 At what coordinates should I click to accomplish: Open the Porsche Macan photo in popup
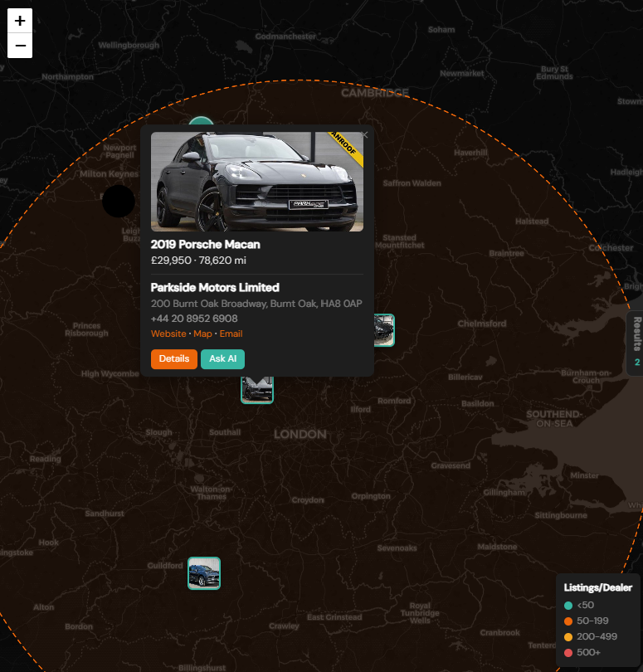(256, 182)
